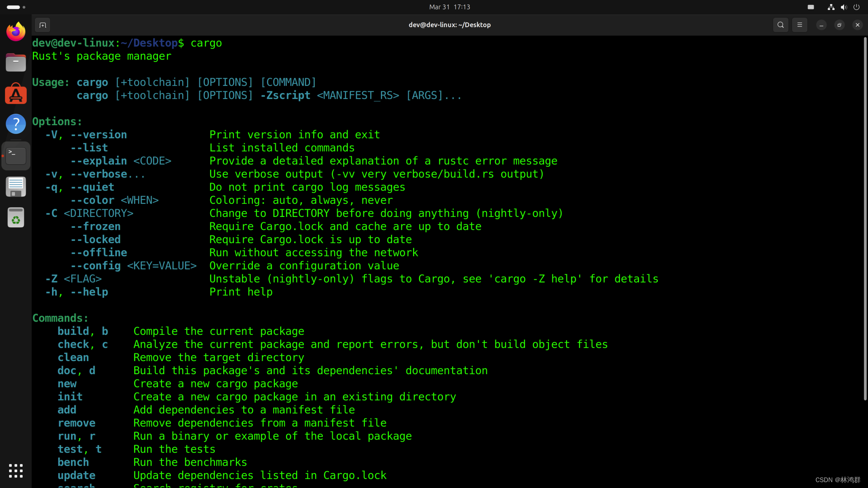868x488 pixels.
Task: Click 'Remove the target directory' description
Action: click(x=219, y=357)
